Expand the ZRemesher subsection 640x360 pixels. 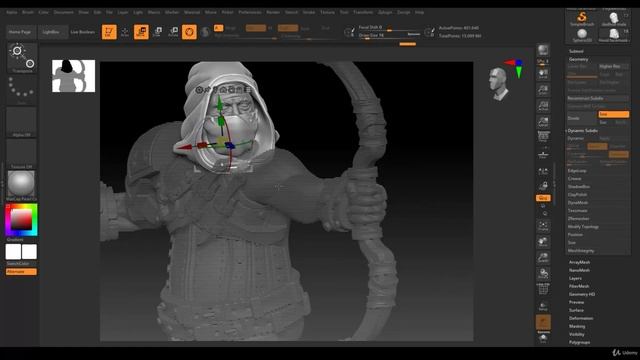(578, 219)
